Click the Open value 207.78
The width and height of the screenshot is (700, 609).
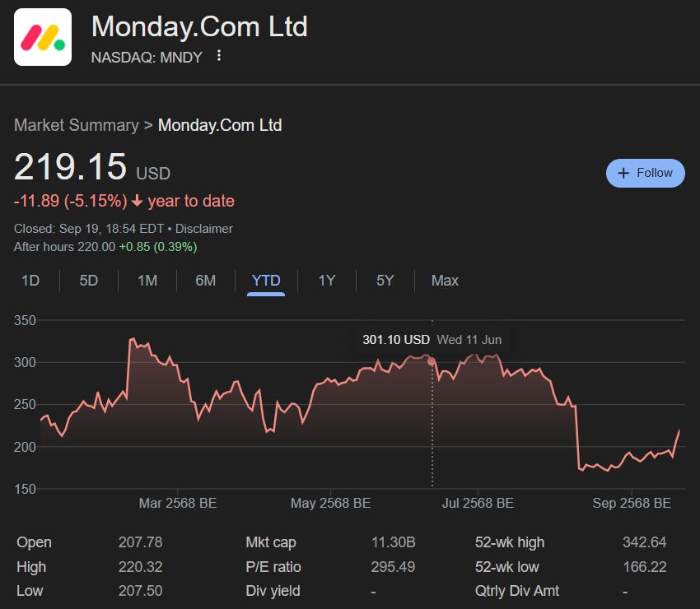140,542
